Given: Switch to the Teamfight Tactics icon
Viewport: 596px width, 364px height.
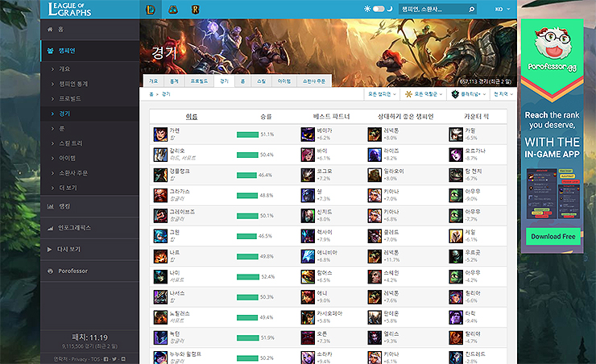Looking at the screenshot, I should pyautogui.click(x=173, y=10).
